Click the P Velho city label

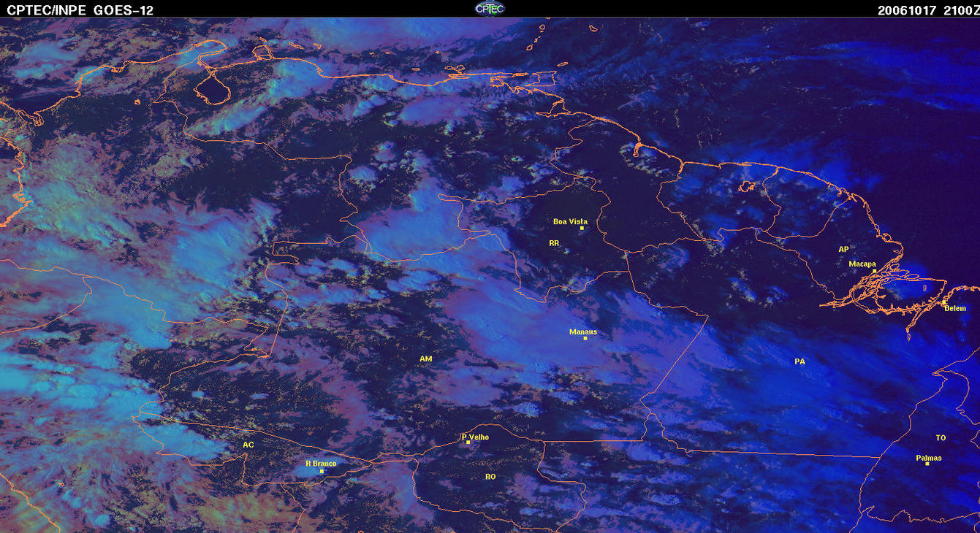pyautogui.click(x=476, y=437)
